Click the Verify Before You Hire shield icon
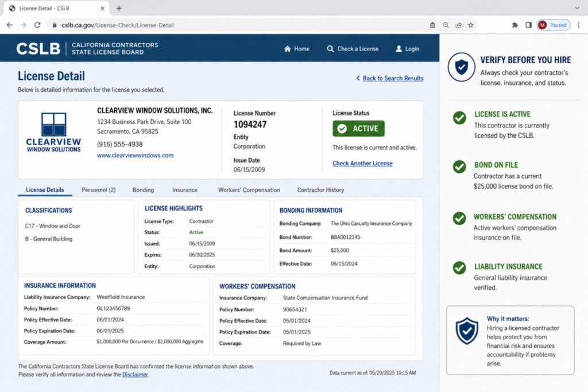Viewport: 588px width, 392px height. [x=461, y=67]
